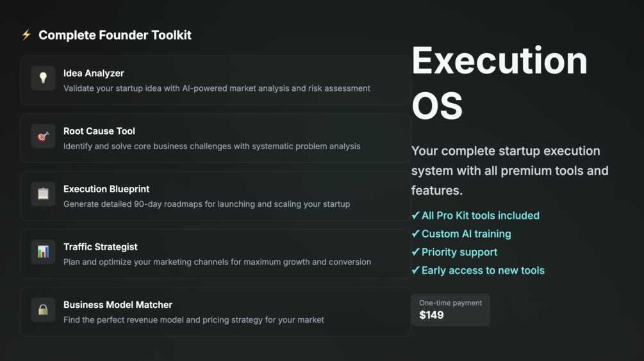The image size is (644, 361).
Task: Click the target Root Cause Tool icon
Action: click(43, 136)
